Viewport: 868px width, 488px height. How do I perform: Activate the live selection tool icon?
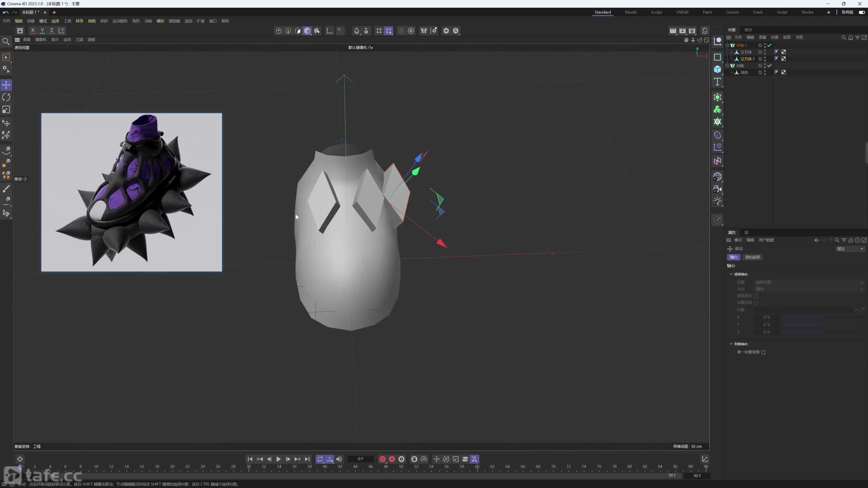(6, 57)
